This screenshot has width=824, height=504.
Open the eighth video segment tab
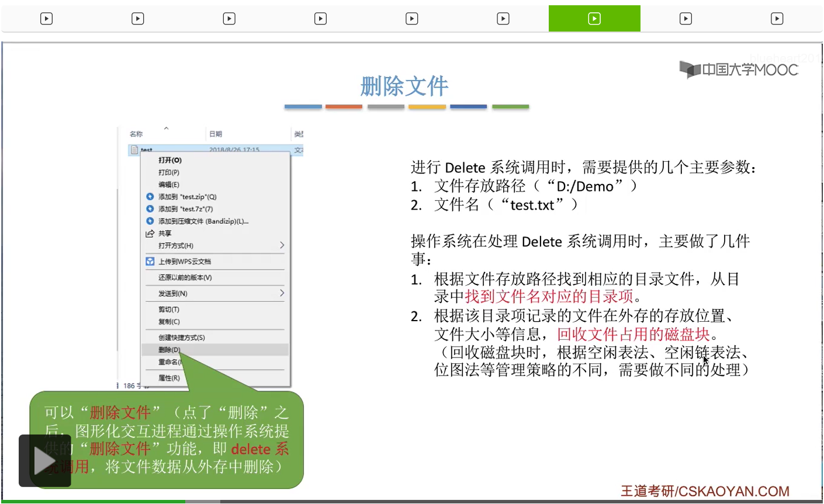(685, 19)
